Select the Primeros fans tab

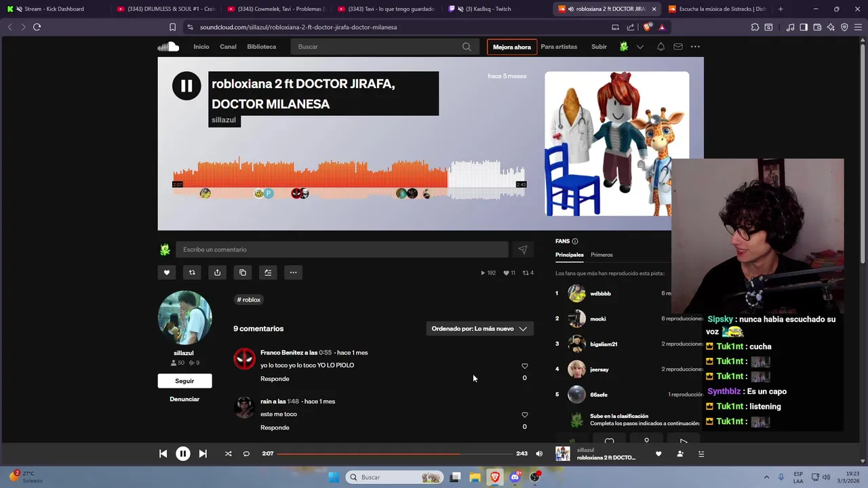(x=601, y=255)
